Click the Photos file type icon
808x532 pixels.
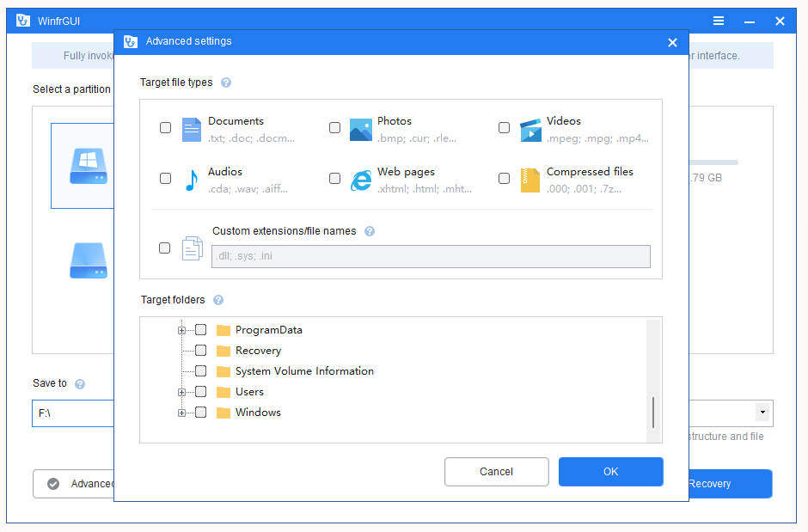pyautogui.click(x=360, y=130)
